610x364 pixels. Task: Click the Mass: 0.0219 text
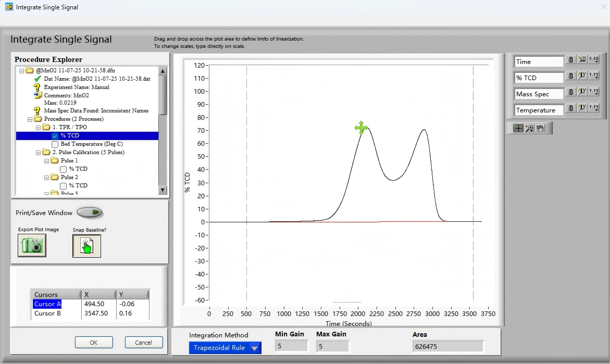click(x=60, y=103)
